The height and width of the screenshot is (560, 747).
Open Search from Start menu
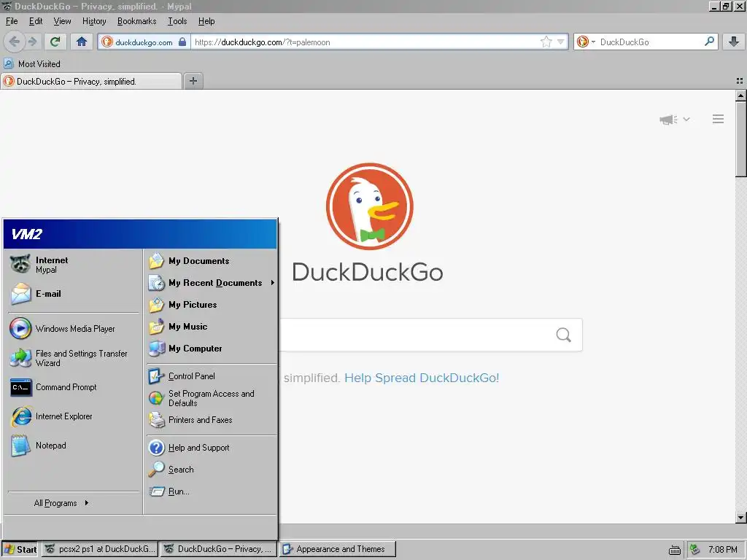click(x=212, y=470)
